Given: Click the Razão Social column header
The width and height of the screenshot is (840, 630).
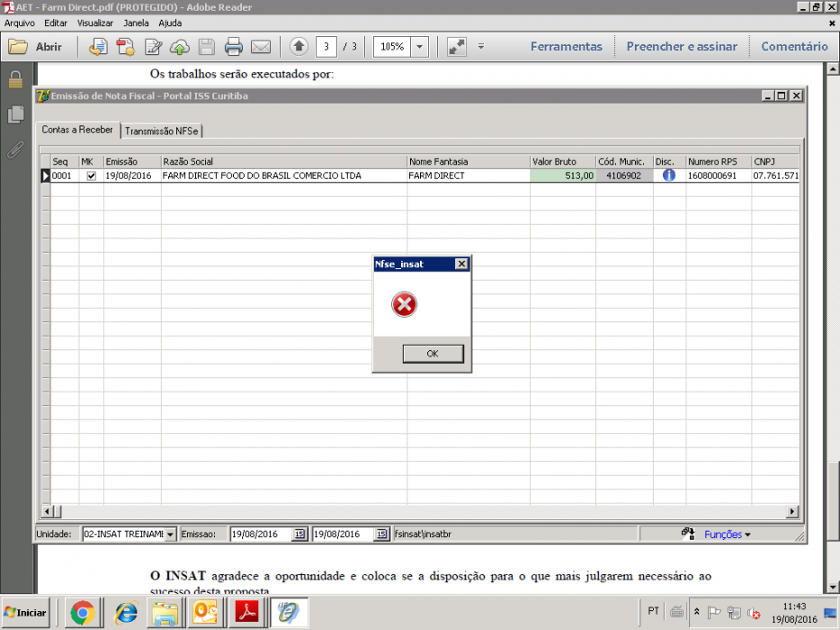Looking at the screenshot, I should coord(284,161).
